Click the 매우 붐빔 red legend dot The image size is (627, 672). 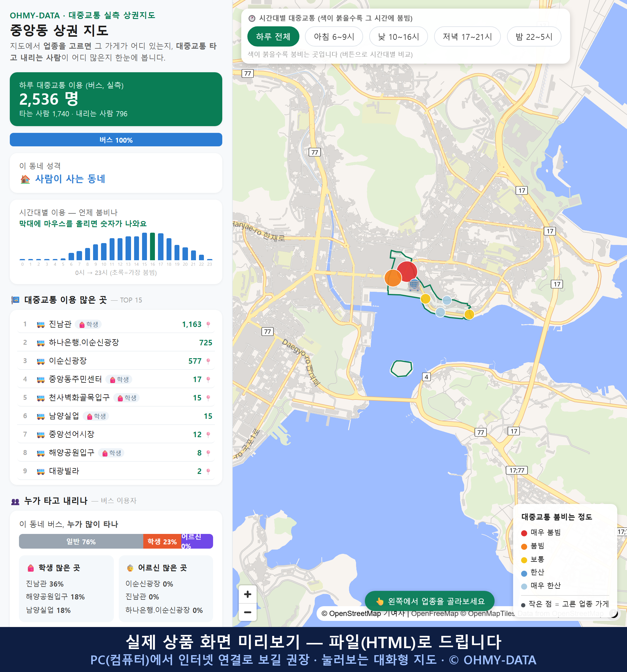[x=524, y=533]
